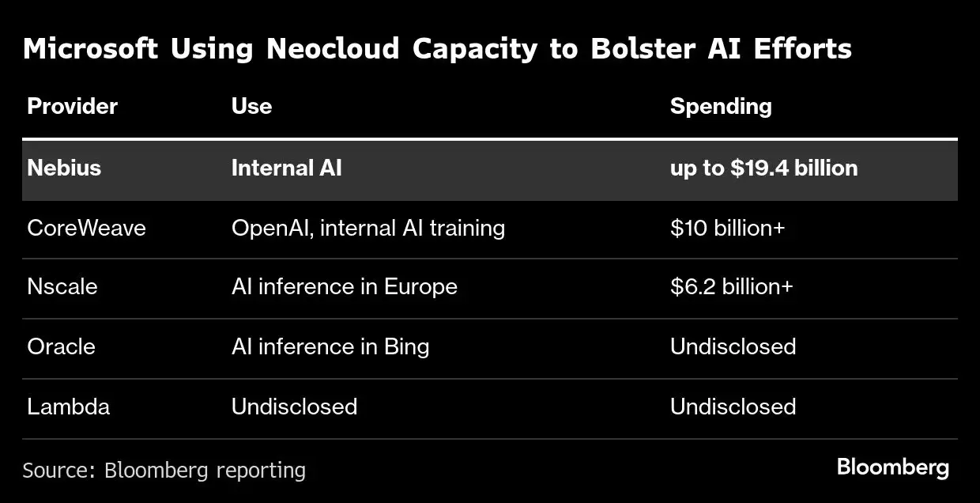Click the Source: Bloomberg reporting text
This screenshot has height=503, width=980.
point(164,471)
